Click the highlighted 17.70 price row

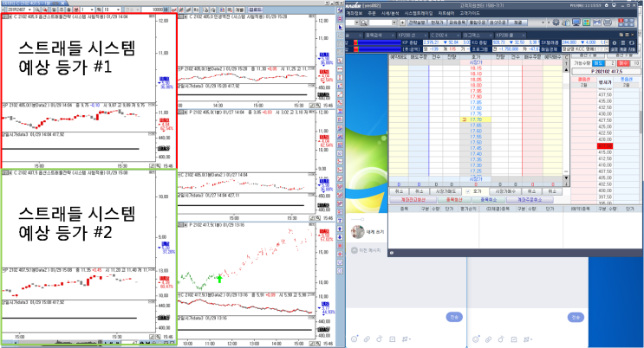click(x=476, y=119)
